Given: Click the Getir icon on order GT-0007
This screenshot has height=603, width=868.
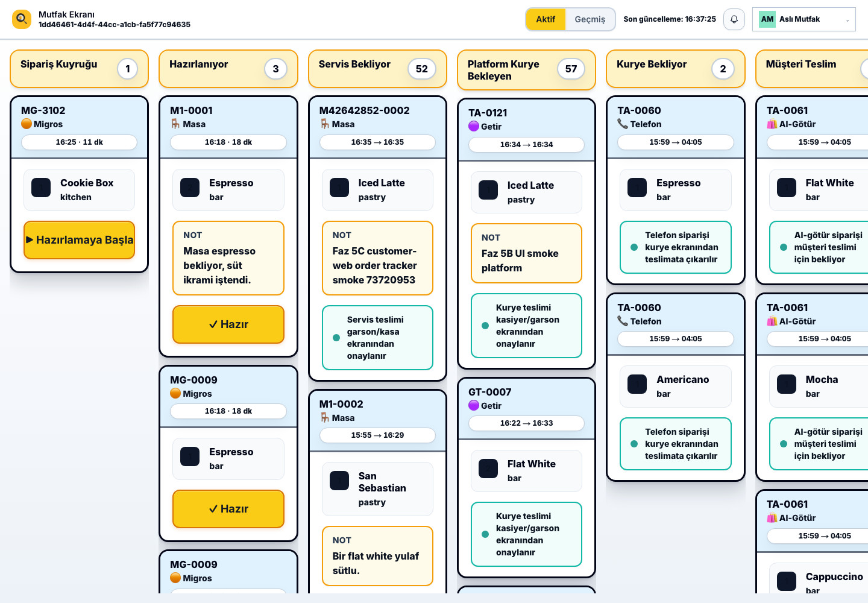Looking at the screenshot, I should click(x=474, y=406).
